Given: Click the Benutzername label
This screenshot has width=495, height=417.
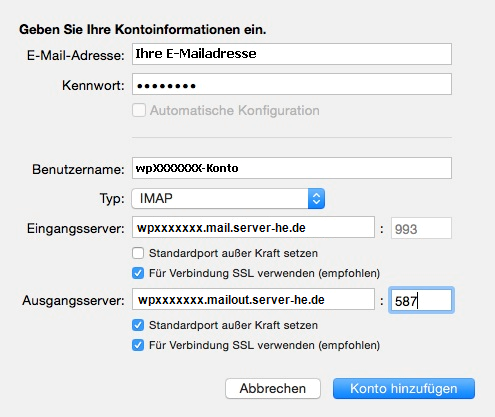Looking at the screenshot, I should click(x=78, y=169).
